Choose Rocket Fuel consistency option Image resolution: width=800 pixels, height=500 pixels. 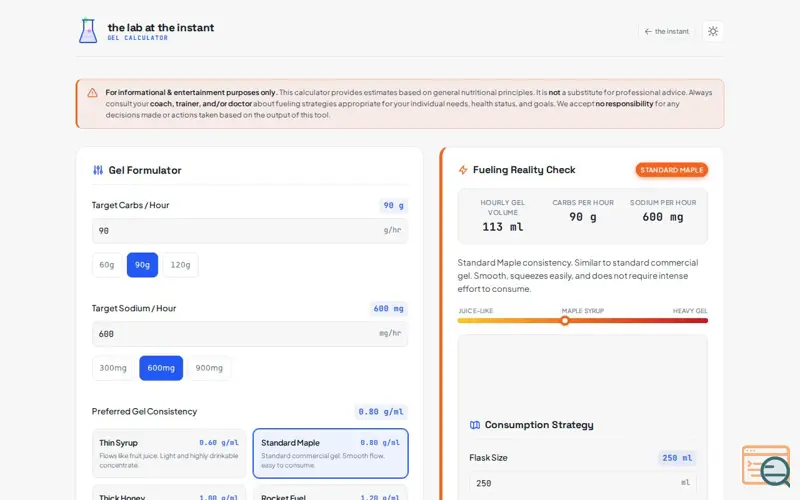tap(331, 494)
